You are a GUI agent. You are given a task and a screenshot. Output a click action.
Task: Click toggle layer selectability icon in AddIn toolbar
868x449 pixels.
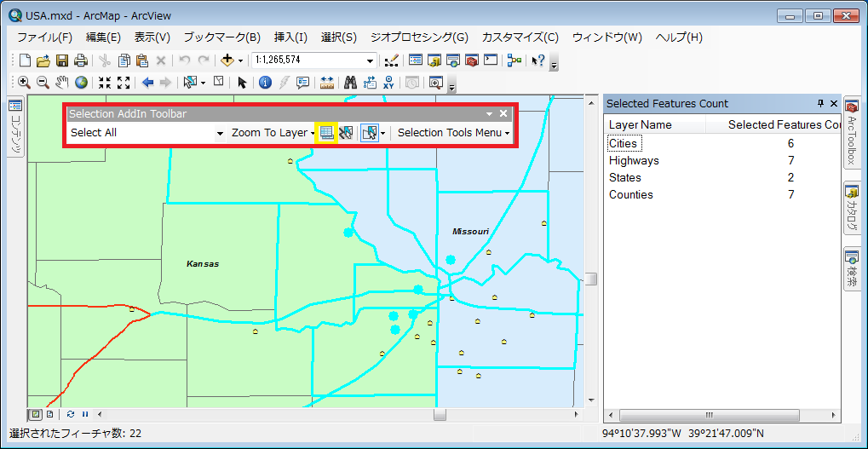pos(346,133)
